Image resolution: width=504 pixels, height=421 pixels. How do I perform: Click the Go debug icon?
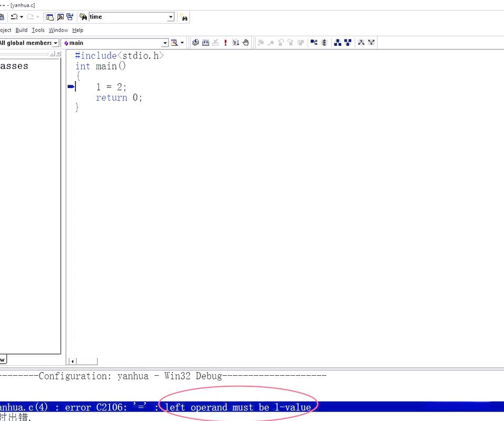(x=235, y=43)
